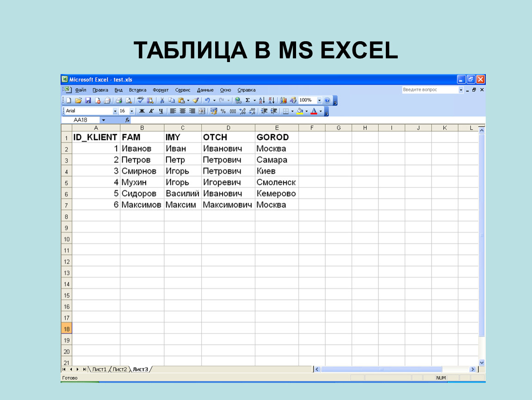Open the Research binoculars icon
Image resolution: width=532 pixels, height=400 pixels.
[x=150, y=100]
